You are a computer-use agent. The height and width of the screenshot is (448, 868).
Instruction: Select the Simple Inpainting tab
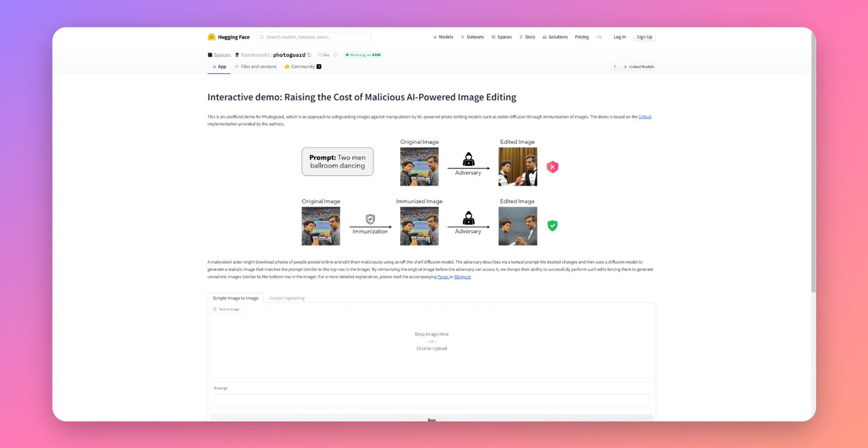(286, 298)
